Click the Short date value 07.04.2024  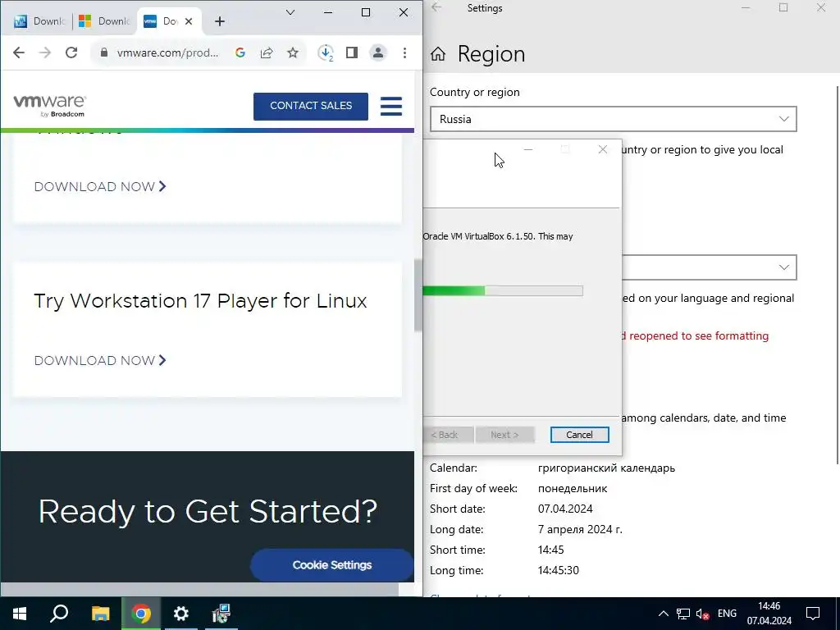(565, 509)
